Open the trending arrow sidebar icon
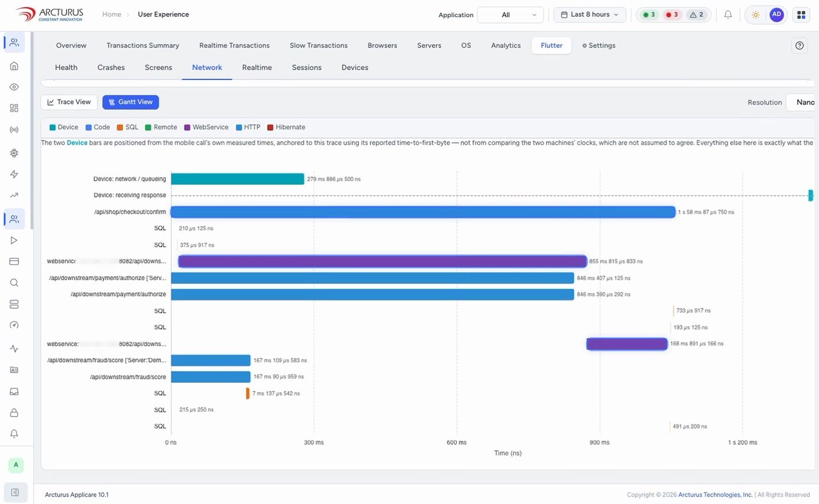 click(14, 195)
